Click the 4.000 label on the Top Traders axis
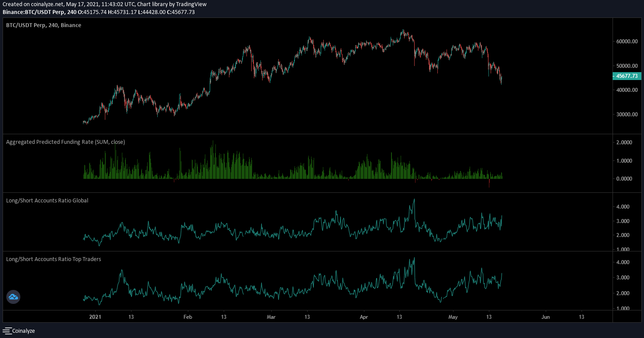Viewport: 644px width, 338px height. click(x=623, y=262)
